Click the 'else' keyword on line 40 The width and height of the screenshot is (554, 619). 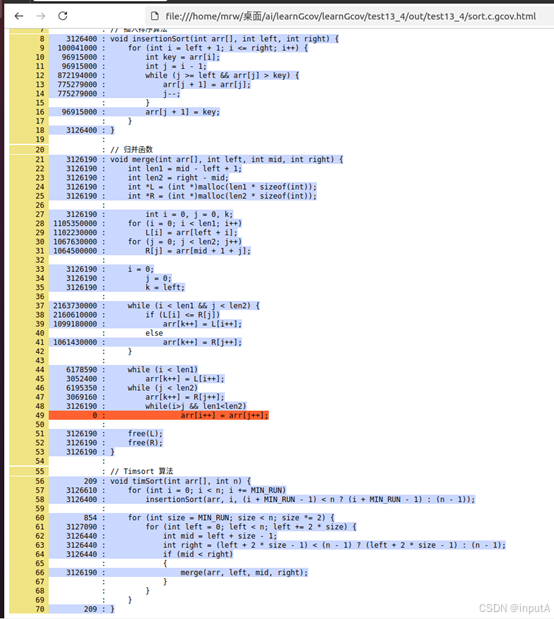pos(154,333)
